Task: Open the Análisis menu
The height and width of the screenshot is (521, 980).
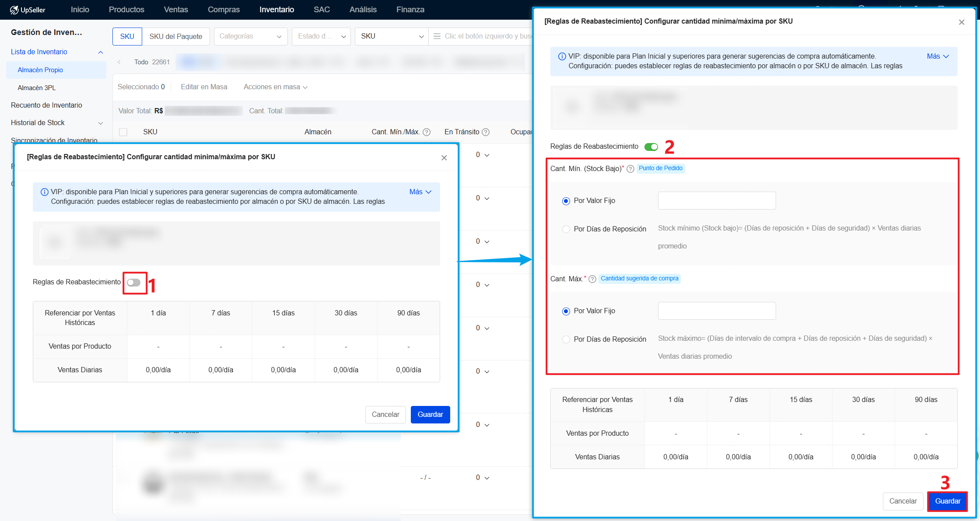Action: pyautogui.click(x=363, y=10)
